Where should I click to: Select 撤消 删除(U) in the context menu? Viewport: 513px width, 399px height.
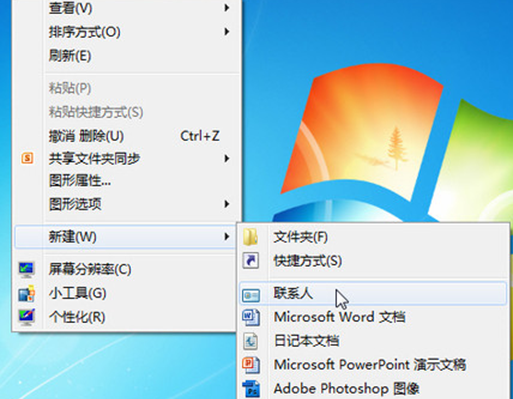click(x=126, y=136)
